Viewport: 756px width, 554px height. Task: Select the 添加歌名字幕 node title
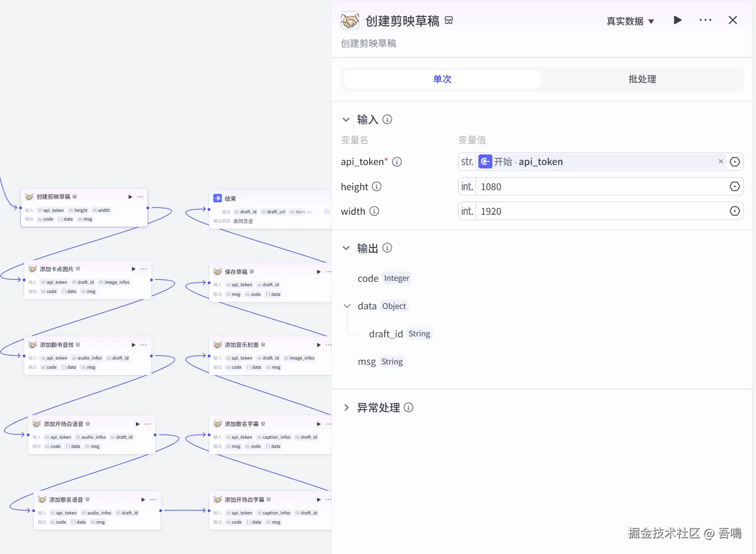(x=242, y=424)
